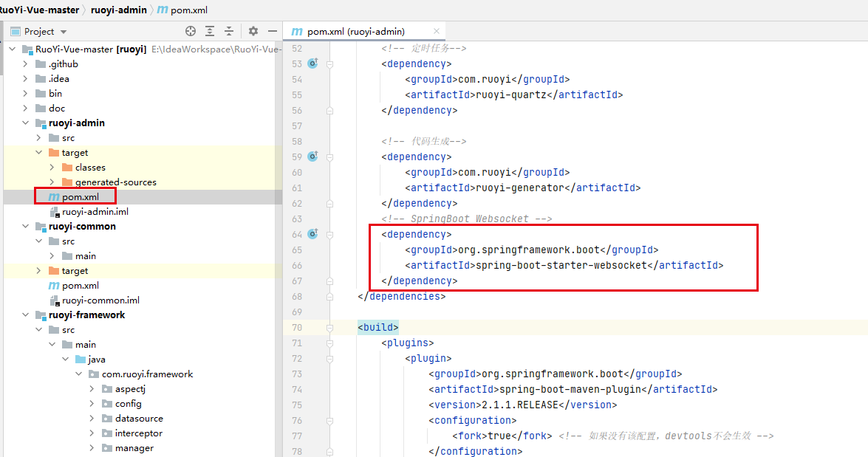Select the pom.xml (ruoyi-admin) editor tab
868x457 pixels.
tap(355, 31)
